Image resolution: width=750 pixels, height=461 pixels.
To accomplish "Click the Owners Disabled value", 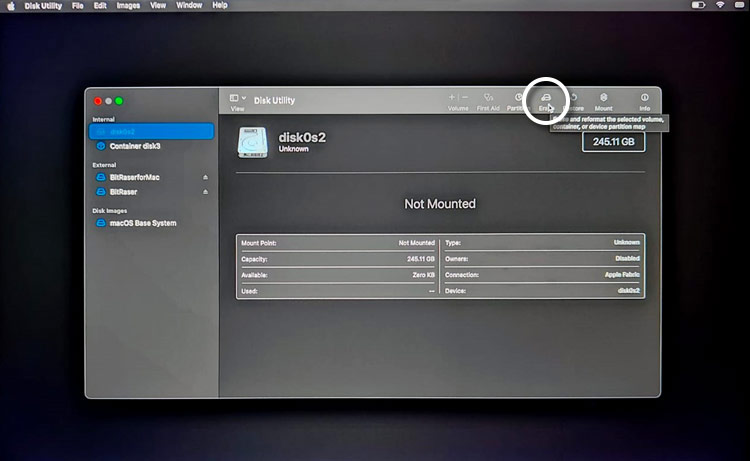I will [x=627, y=259].
